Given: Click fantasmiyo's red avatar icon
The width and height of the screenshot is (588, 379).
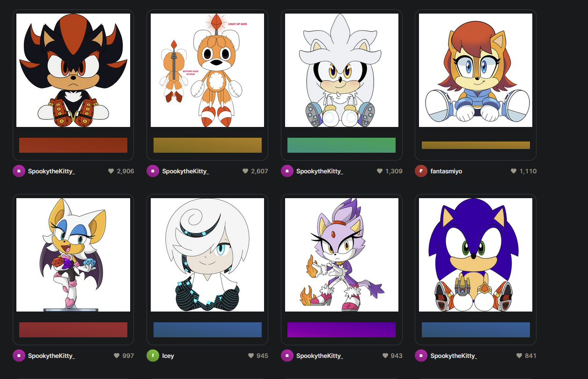Looking at the screenshot, I should 421,171.
